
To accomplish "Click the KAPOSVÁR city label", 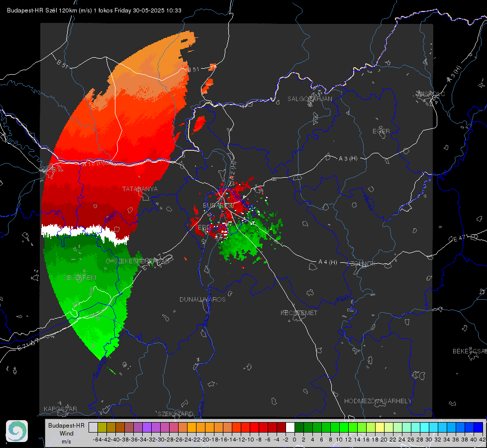I will click(x=60, y=409).
